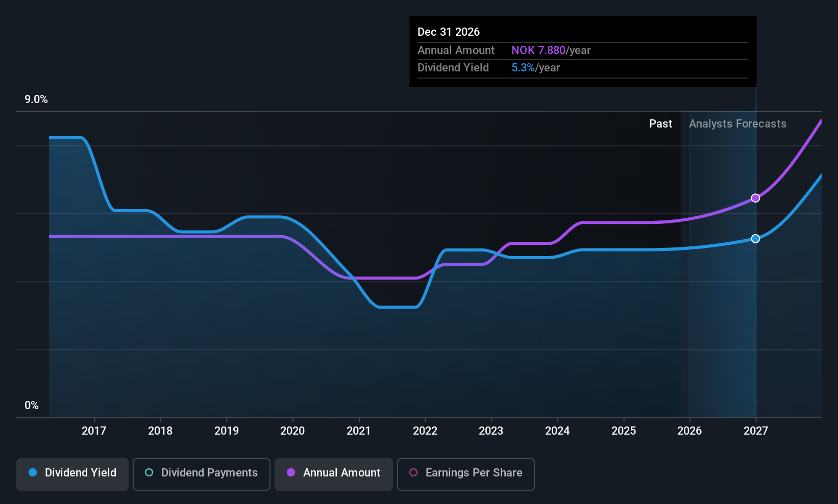The image size is (838, 504).
Task: Enable the Dividend Payments series
Action: point(201,474)
